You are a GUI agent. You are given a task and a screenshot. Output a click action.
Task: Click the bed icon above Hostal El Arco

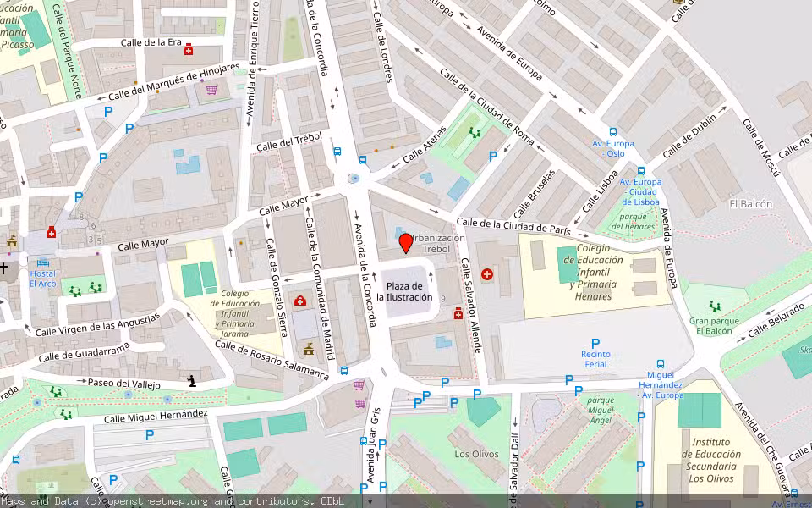point(42,262)
